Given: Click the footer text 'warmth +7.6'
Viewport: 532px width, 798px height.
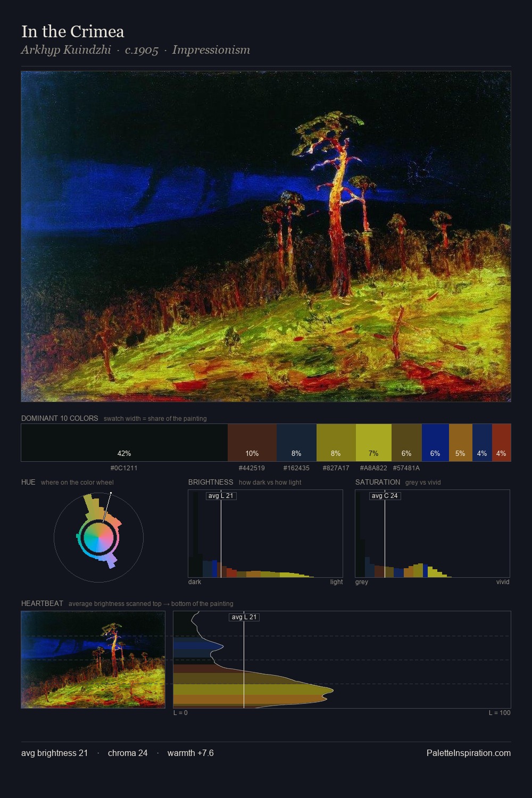Looking at the screenshot, I should [190, 753].
